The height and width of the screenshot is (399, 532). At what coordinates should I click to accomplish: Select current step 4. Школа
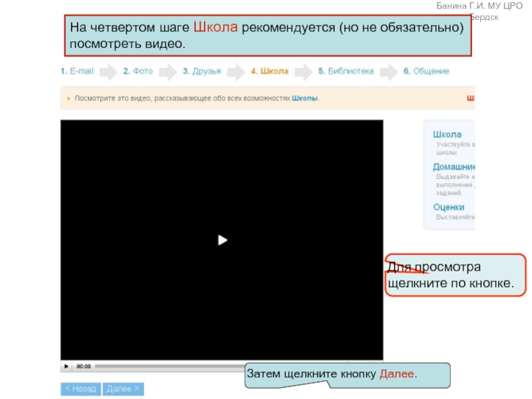click(x=270, y=71)
